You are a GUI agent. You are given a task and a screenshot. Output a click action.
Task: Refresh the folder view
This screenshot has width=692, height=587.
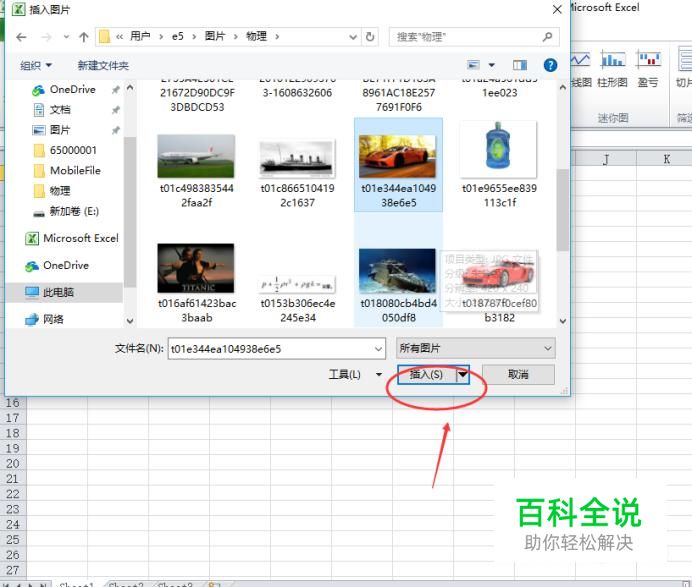click(x=370, y=37)
